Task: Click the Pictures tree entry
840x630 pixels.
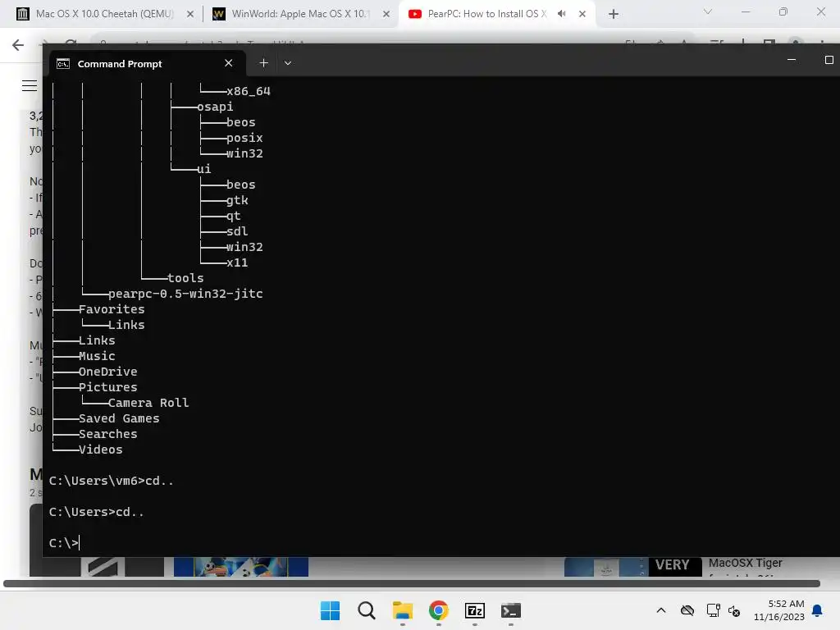Action: 107,387
